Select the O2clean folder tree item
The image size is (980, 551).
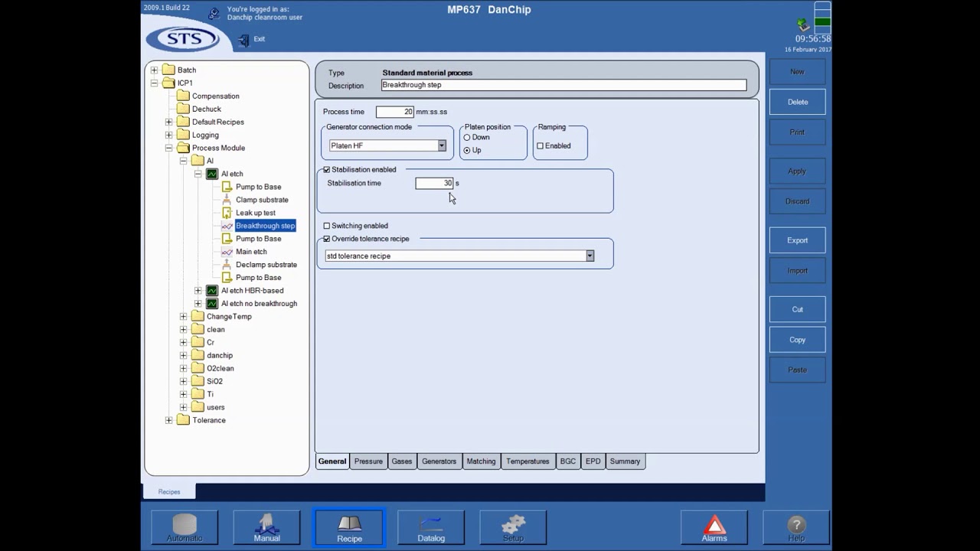pos(220,368)
